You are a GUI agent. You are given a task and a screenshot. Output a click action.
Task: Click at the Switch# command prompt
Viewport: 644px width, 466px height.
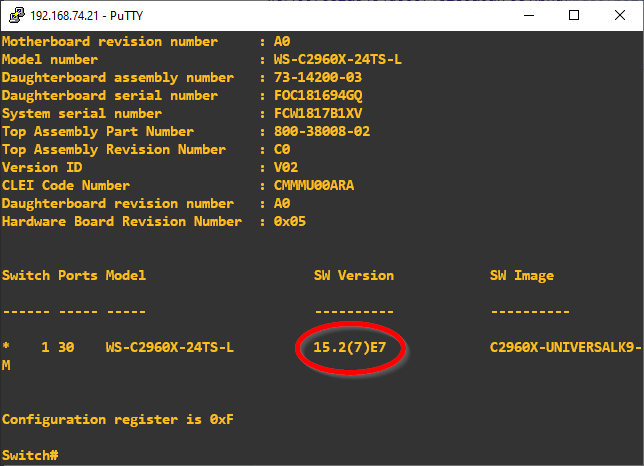pos(30,455)
